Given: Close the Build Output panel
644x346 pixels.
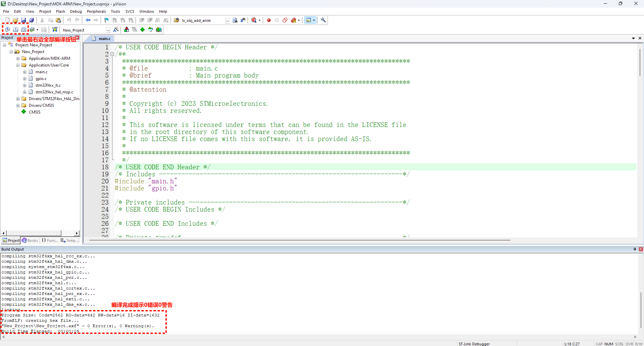Looking at the screenshot, I should 641,249.
